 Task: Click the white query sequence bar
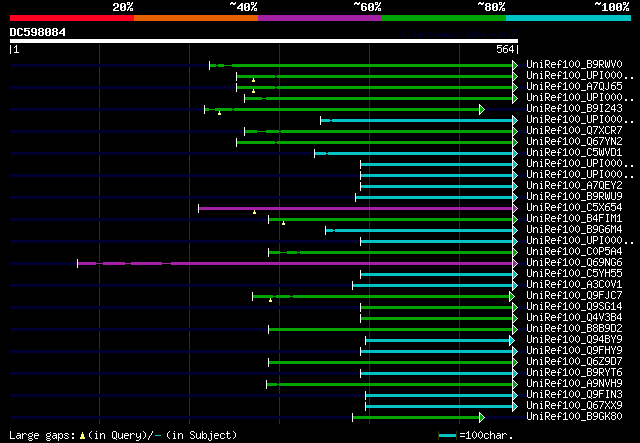264,41
